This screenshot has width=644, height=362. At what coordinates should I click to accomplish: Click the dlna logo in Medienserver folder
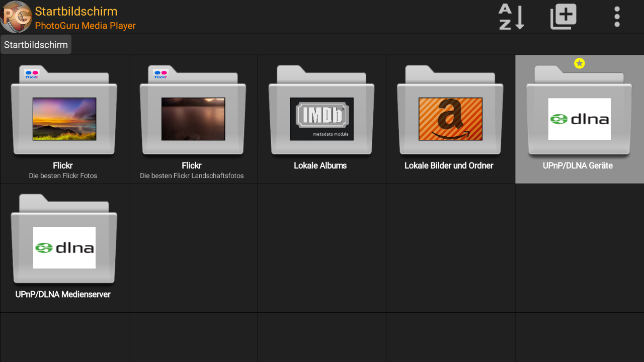pos(64,248)
